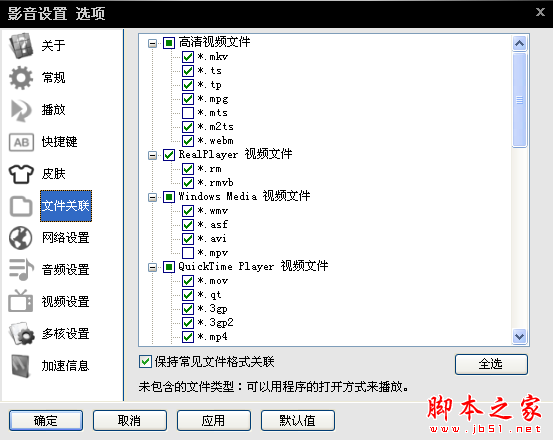Viewport: 553px width, 440px height.
Task: Click the music note icon for 音频设置
Action: 21,270
